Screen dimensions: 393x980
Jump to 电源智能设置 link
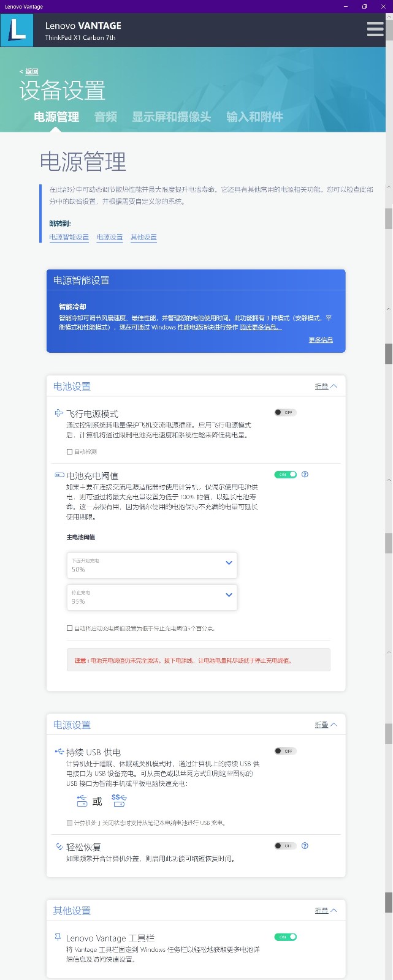[x=69, y=237]
